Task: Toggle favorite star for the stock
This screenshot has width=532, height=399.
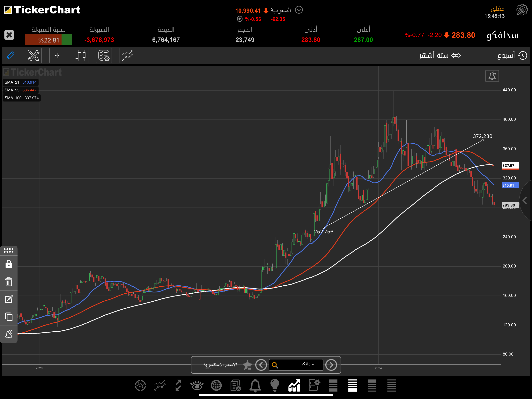Action: pyautogui.click(x=247, y=365)
